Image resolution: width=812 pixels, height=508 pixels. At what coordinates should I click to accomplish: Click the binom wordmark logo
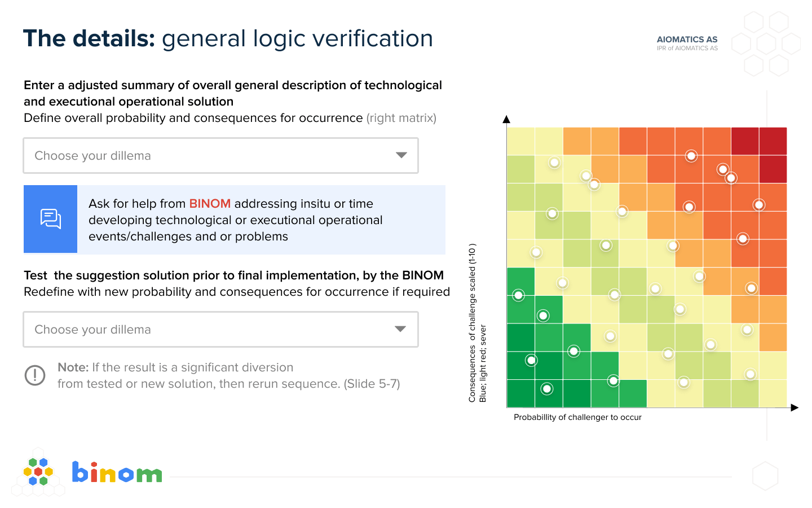(x=117, y=472)
